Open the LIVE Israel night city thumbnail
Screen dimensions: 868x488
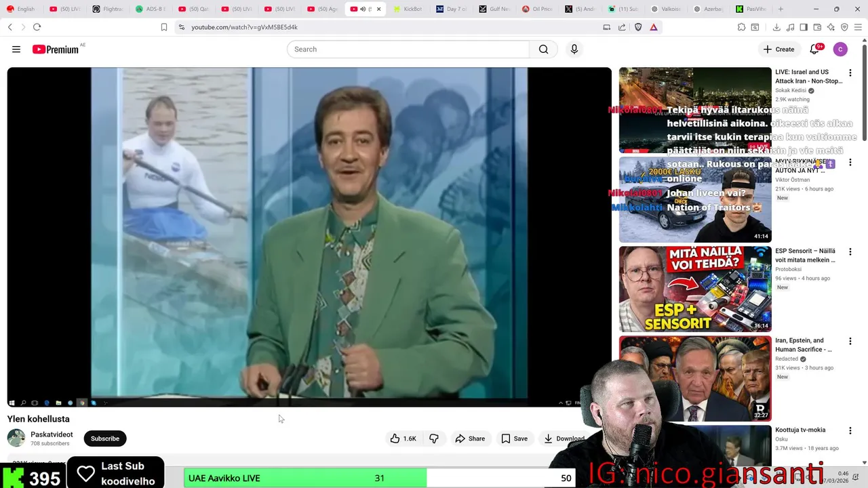click(695, 110)
